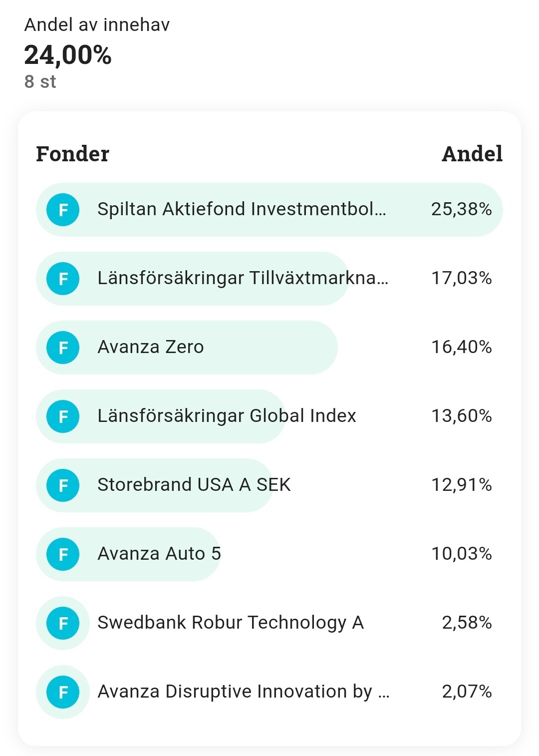Tap the F icon beside Spiltan Aktiefond

[x=63, y=210]
